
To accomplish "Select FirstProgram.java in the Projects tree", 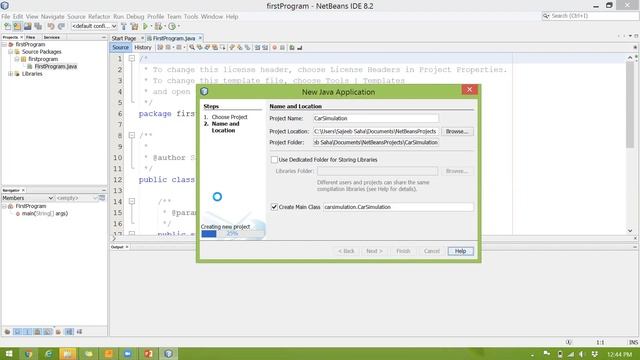I will pyautogui.click(x=56, y=67).
